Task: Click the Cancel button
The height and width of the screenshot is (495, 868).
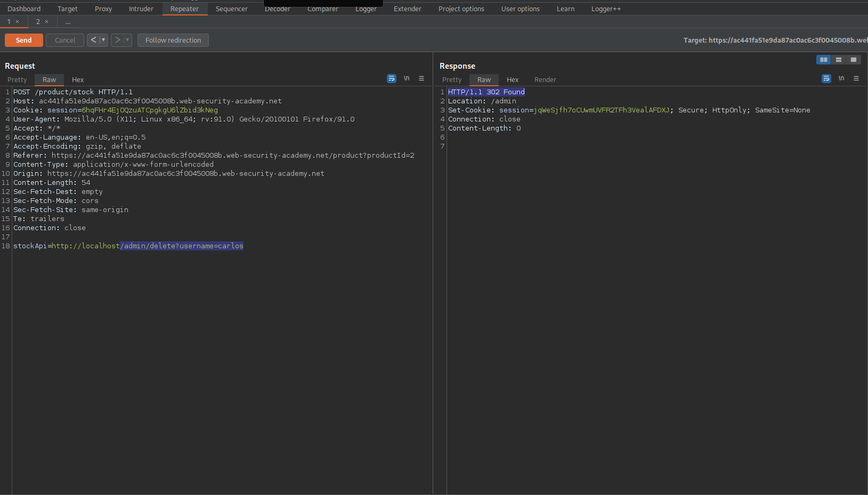Action: [65, 40]
